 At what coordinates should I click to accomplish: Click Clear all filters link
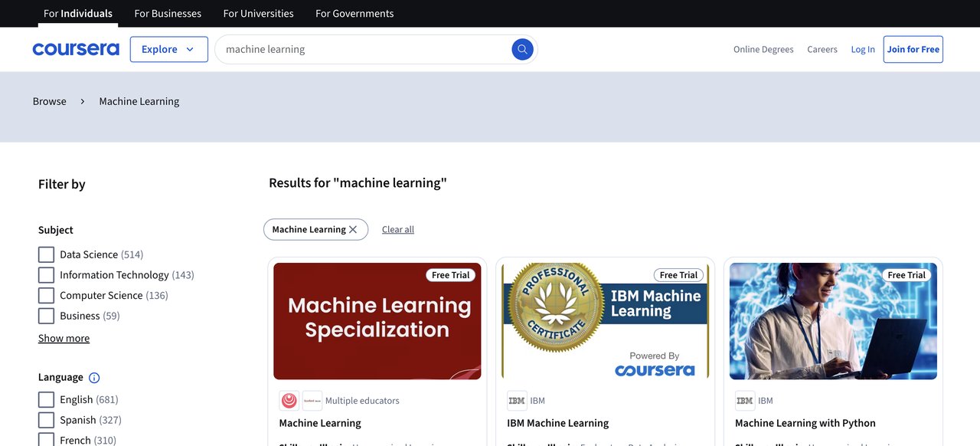pyautogui.click(x=398, y=230)
